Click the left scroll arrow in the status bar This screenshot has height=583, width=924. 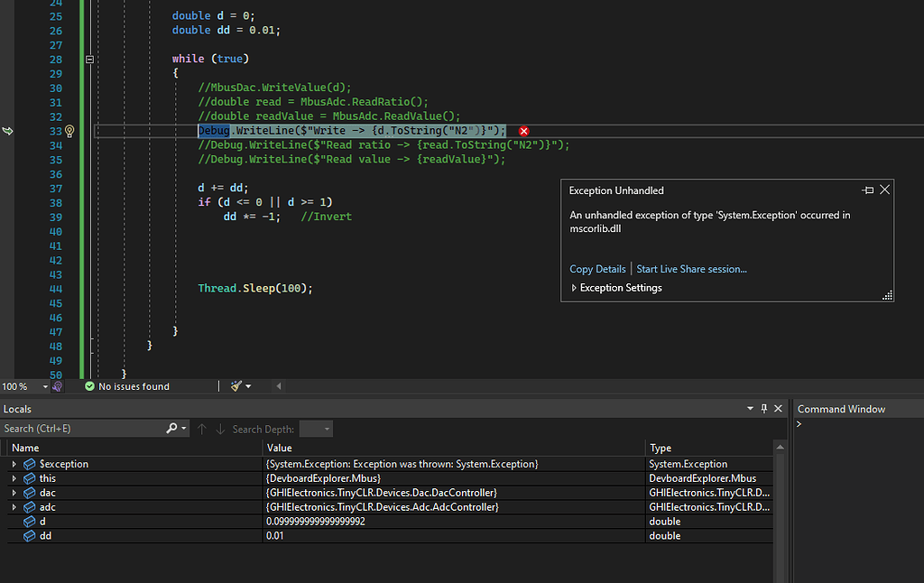[278, 386]
